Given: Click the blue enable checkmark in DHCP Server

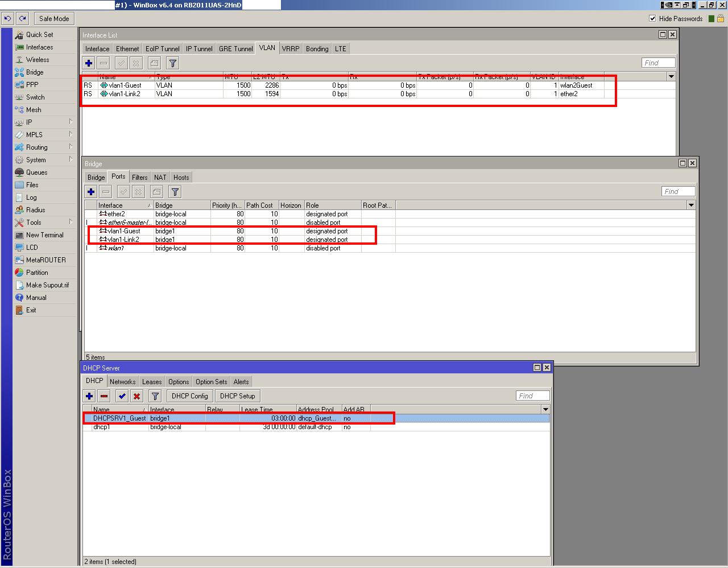Looking at the screenshot, I should point(122,396).
